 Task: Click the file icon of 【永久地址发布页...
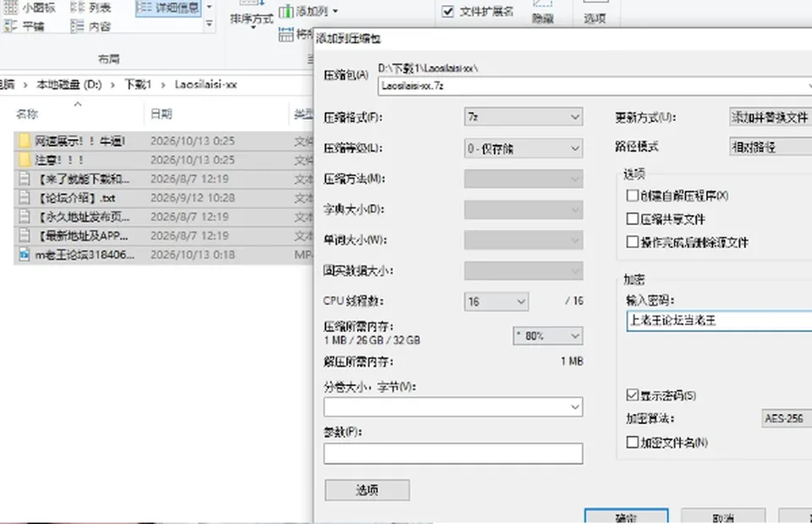(x=24, y=217)
